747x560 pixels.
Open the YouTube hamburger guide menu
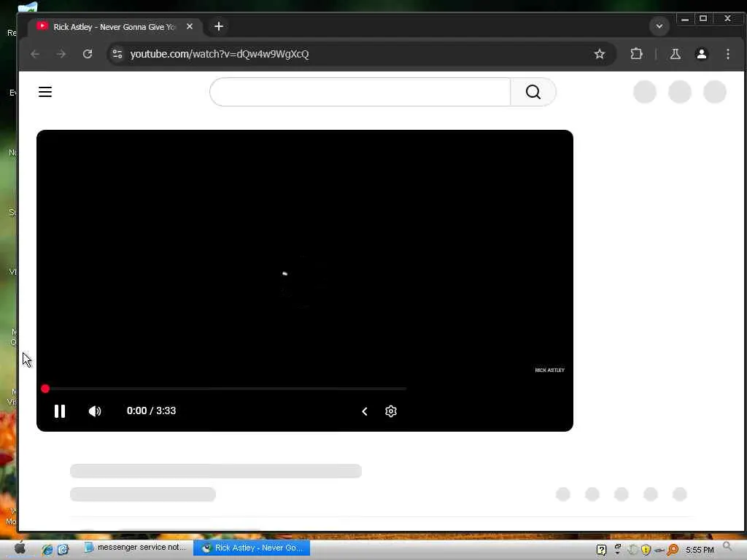(45, 92)
